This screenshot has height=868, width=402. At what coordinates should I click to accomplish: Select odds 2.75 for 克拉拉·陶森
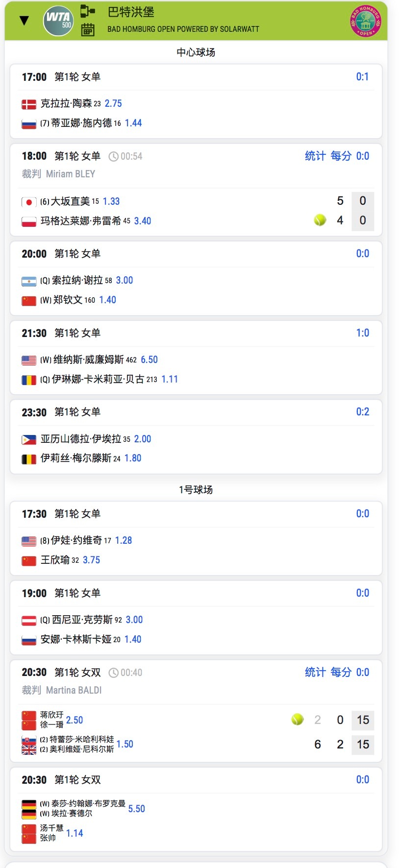(x=113, y=103)
